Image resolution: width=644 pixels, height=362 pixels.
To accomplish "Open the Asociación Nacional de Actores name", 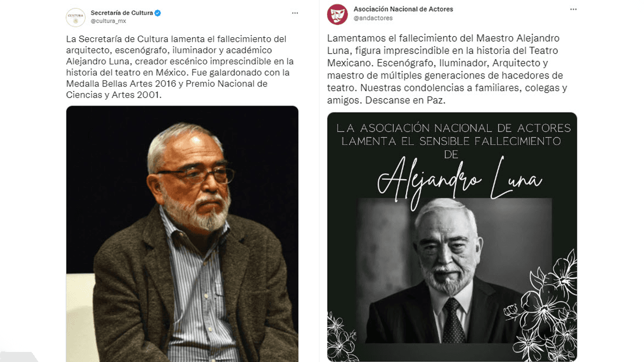I will pyautogui.click(x=403, y=9).
